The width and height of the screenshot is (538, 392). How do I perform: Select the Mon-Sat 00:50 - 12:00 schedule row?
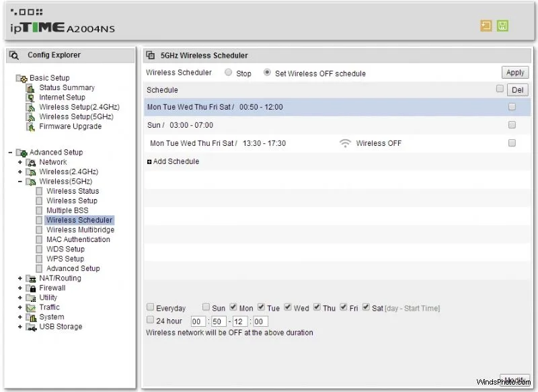coord(338,107)
